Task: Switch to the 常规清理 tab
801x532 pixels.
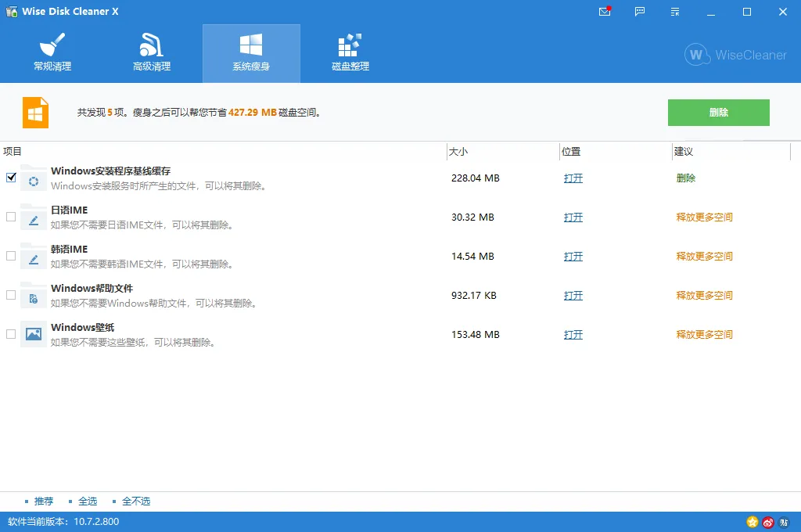Action: point(52,52)
